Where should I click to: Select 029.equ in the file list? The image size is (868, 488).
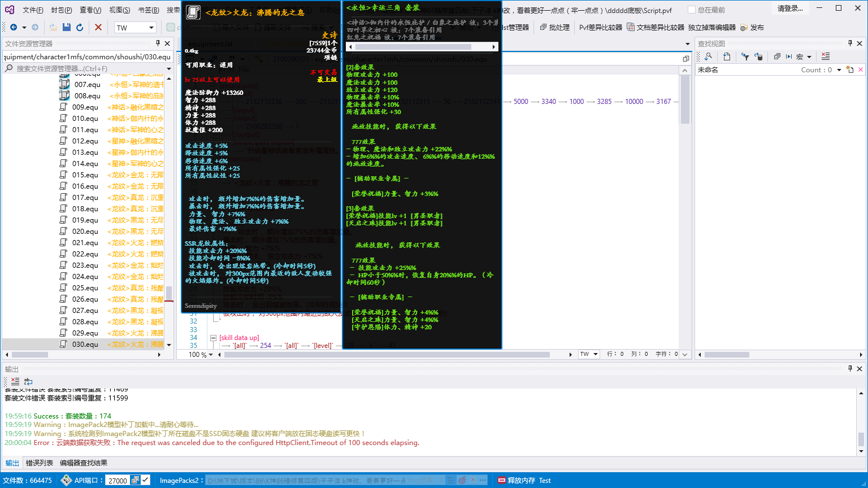click(x=85, y=333)
